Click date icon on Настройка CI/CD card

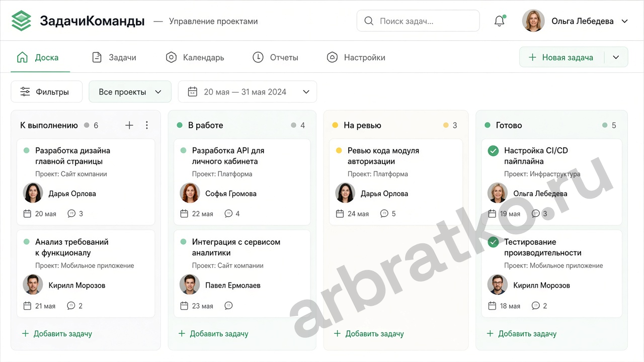(x=492, y=214)
